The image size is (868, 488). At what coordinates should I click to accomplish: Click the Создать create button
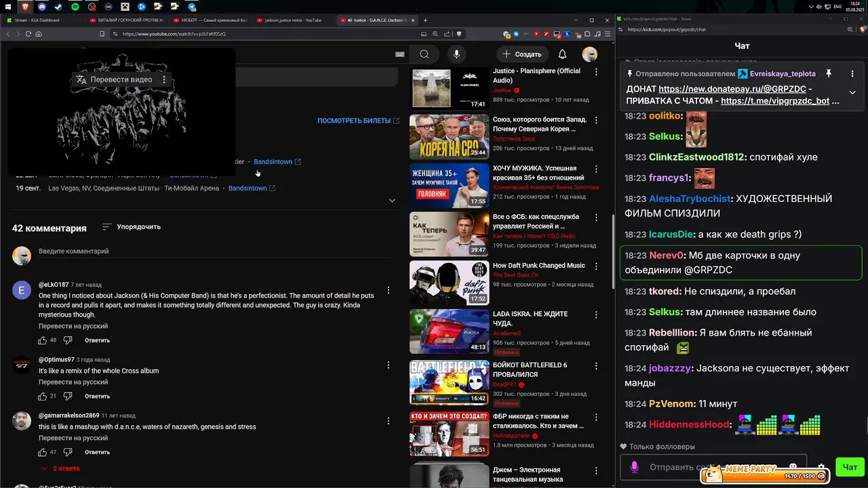(x=522, y=54)
